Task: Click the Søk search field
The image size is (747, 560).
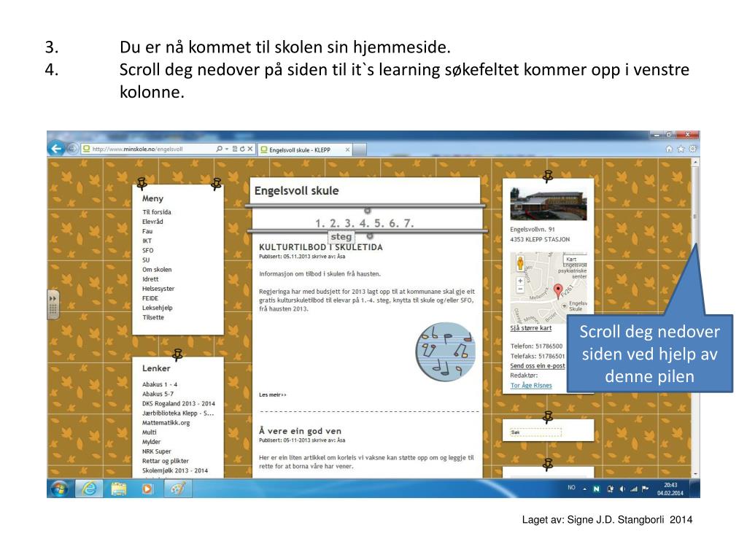Action: [535, 432]
